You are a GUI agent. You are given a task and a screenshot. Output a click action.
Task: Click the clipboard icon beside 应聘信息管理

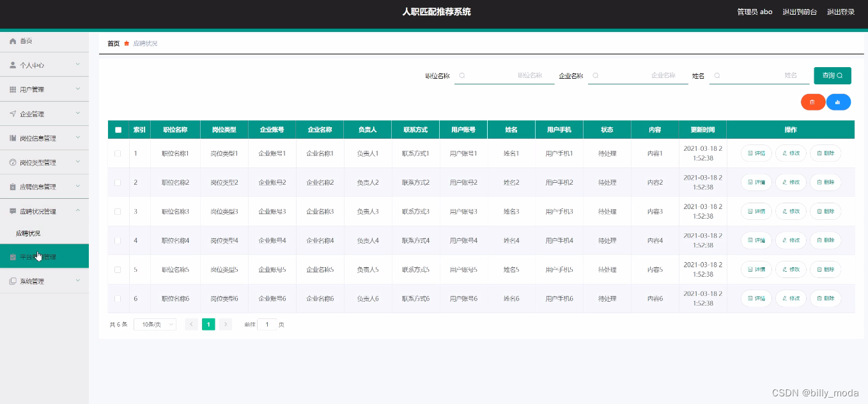(x=12, y=186)
